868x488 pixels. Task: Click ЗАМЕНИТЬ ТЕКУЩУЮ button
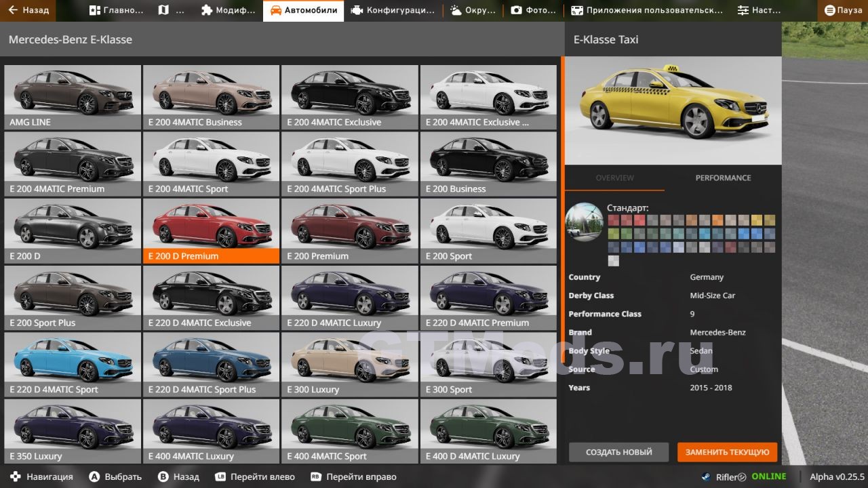(727, 452)
